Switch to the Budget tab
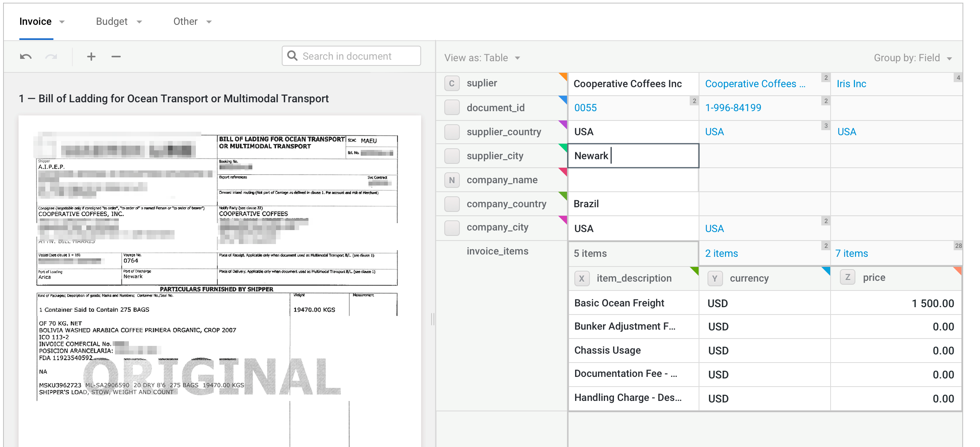980x447 pixels. coord(112,21)
